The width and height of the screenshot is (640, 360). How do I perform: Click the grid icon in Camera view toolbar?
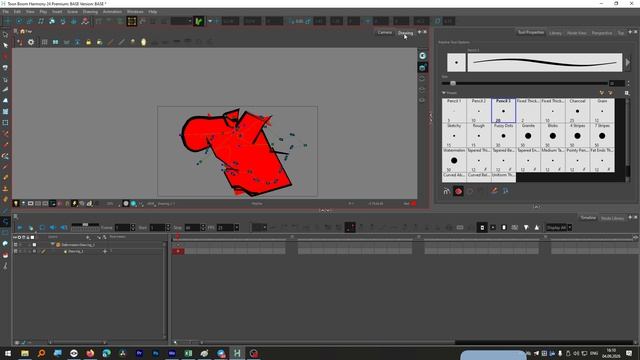[x=44, y=42]
